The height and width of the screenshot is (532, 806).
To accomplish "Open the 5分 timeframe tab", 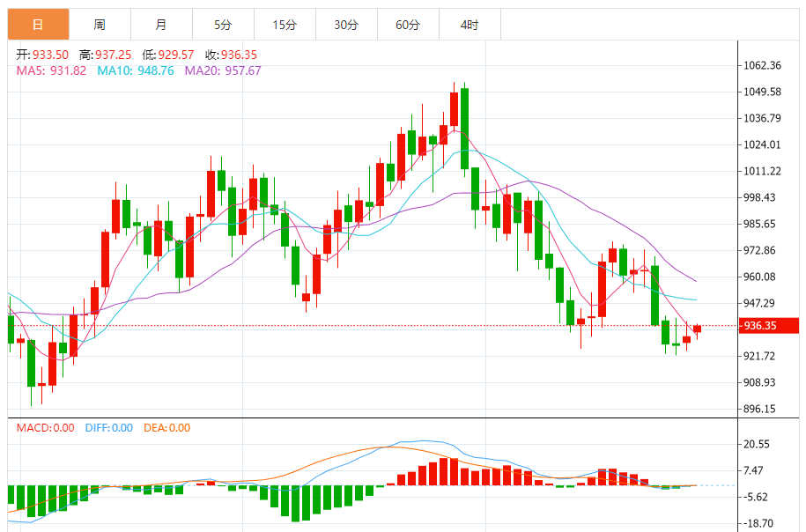I will (x=223, y=24).
